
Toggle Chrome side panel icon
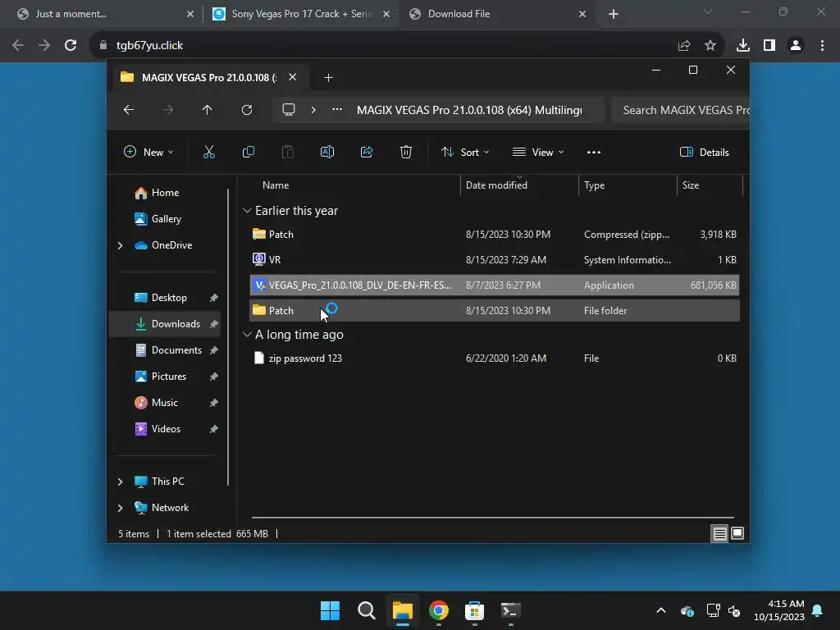(769, 46)
